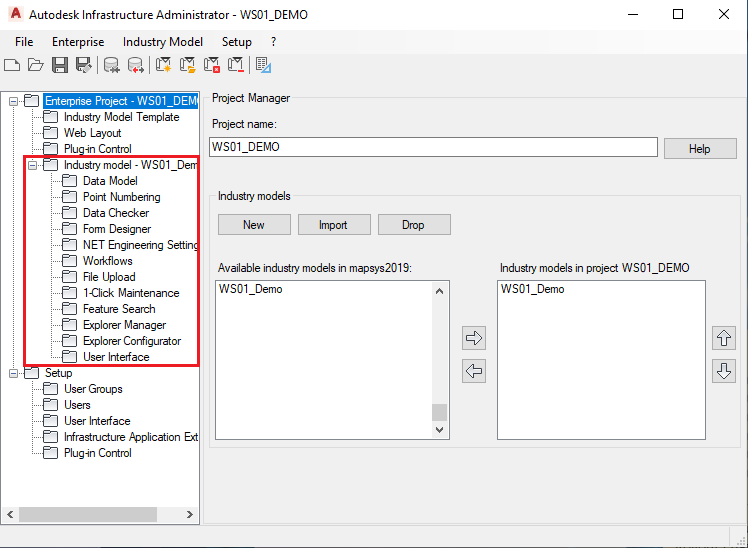The image size is (748, 548).
Task: Select NET Engineering Settings tree item
Action: pos(140,245)
